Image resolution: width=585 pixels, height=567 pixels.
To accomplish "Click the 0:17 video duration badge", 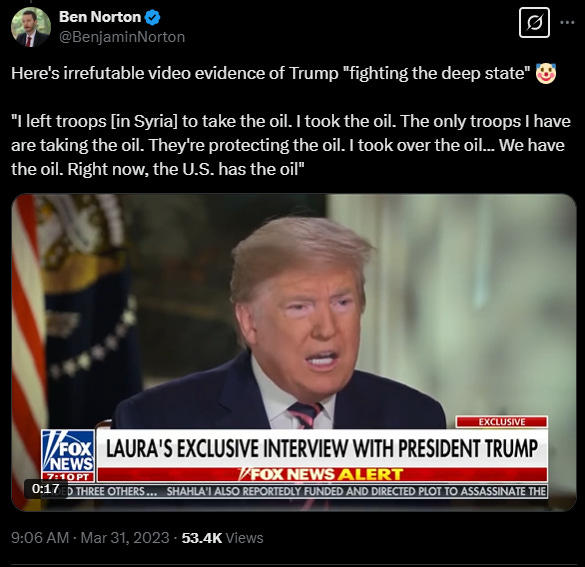I will [46, 489].
